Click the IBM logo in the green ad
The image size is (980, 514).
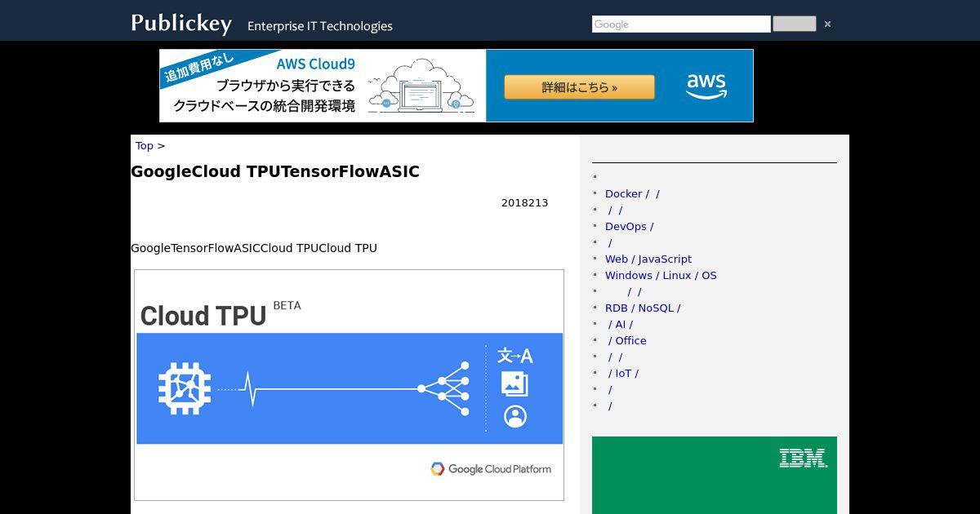804,458
